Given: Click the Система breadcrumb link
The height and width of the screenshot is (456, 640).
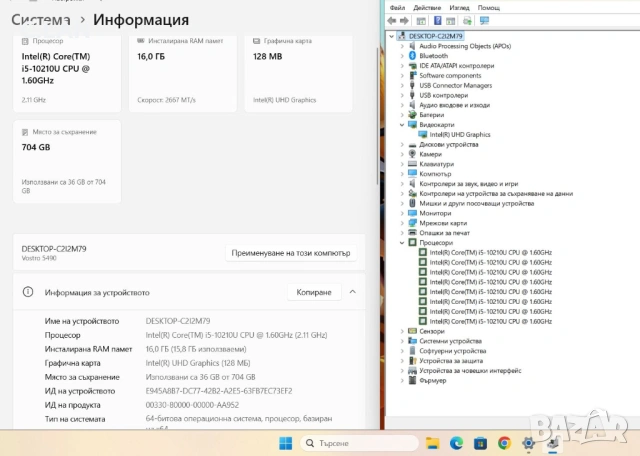Looking at the screenshot, I should pos(40,20).
